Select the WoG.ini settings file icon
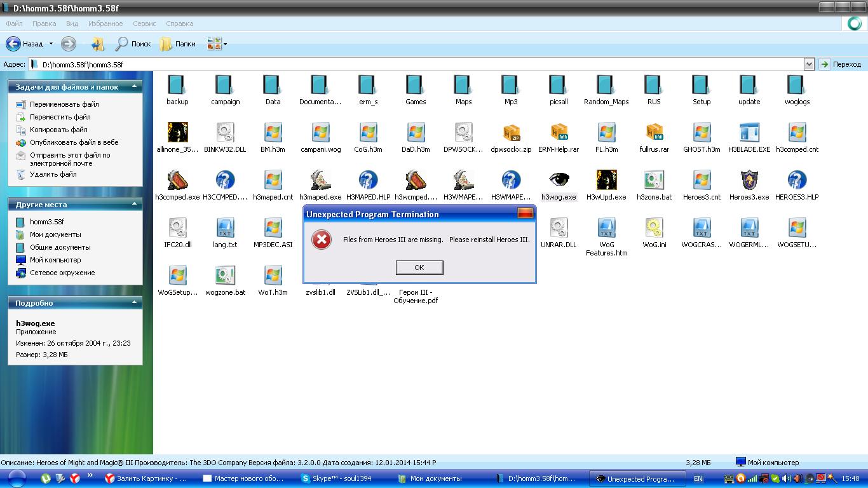Image resolution: width=868 pixels, height=488 pixels. pyautogui.click(x=654, y=227)
